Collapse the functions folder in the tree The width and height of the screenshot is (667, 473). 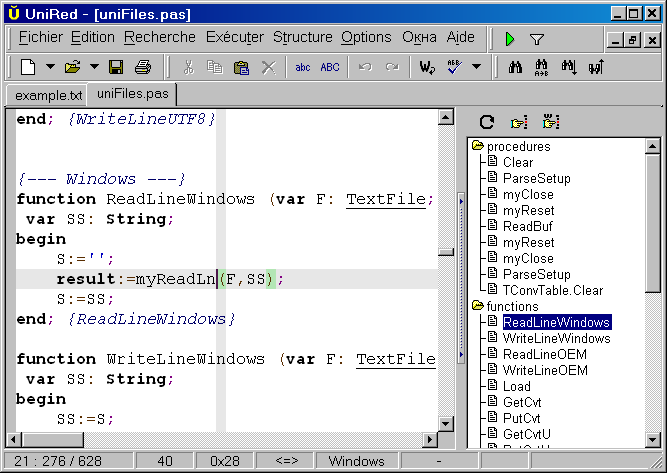(x=478, y=306)
